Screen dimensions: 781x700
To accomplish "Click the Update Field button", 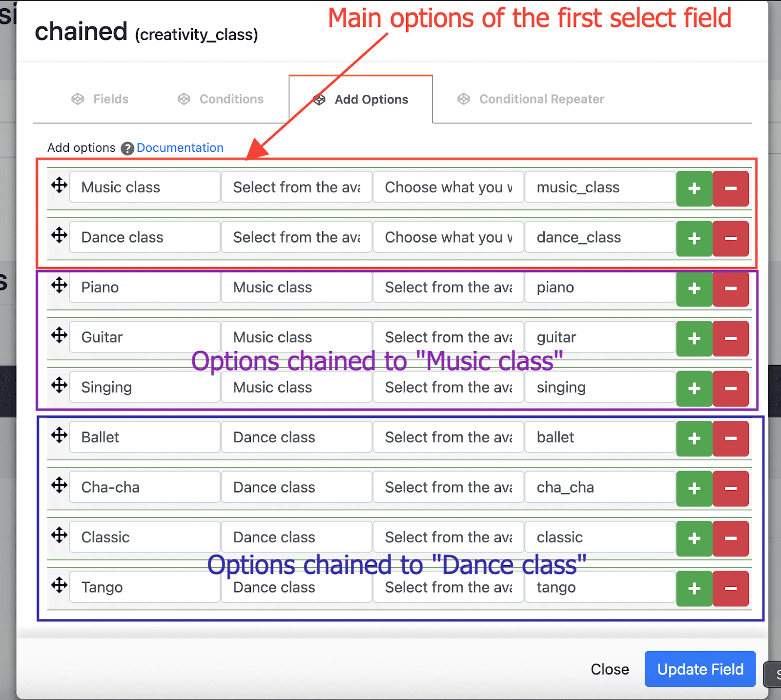I will (x=699, y=669).
